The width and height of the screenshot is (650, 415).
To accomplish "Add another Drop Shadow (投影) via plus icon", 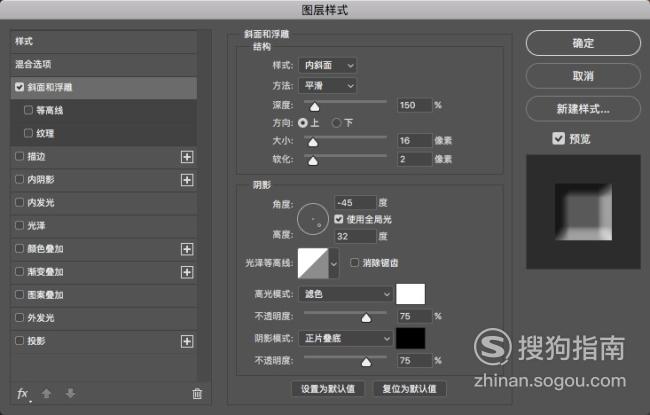I will click(187, 342).
